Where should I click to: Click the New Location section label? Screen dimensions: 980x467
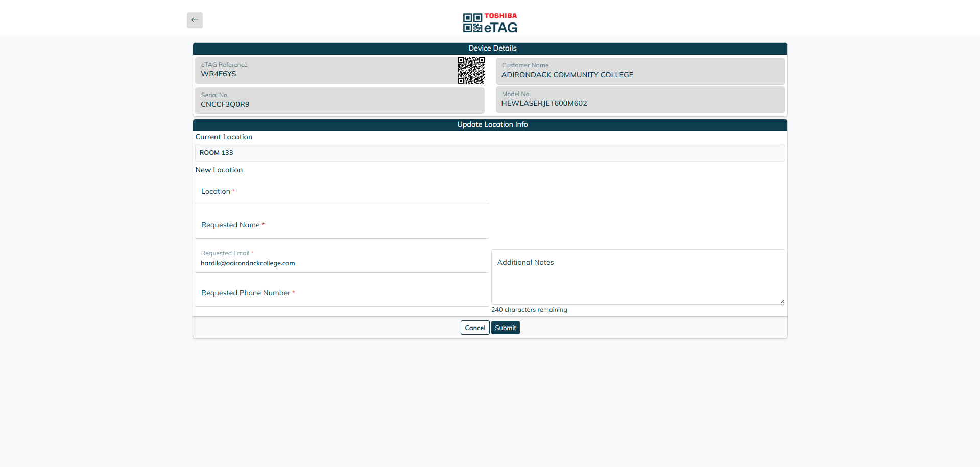pyautogui.click(x=219, y=170)
